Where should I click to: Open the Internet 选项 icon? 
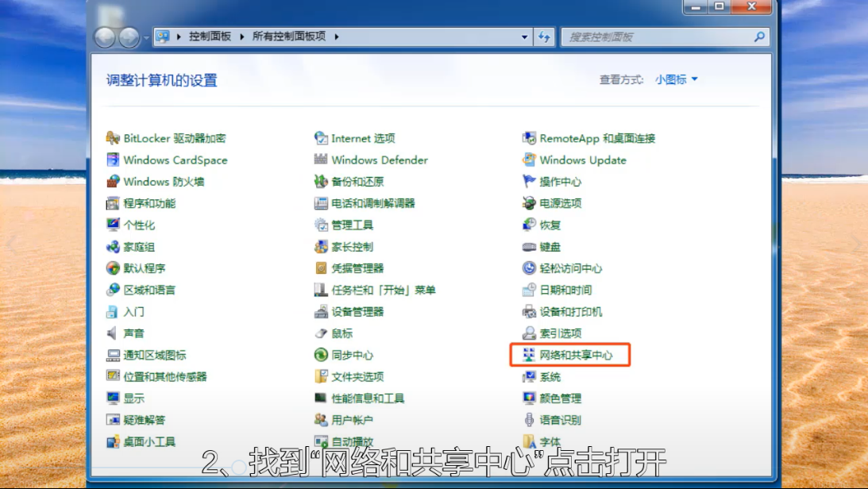click(x=321, y=138)
